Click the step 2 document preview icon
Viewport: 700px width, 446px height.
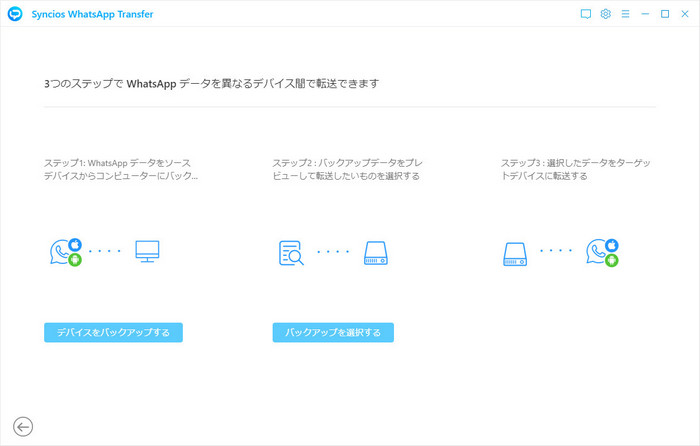coord(291,253)
